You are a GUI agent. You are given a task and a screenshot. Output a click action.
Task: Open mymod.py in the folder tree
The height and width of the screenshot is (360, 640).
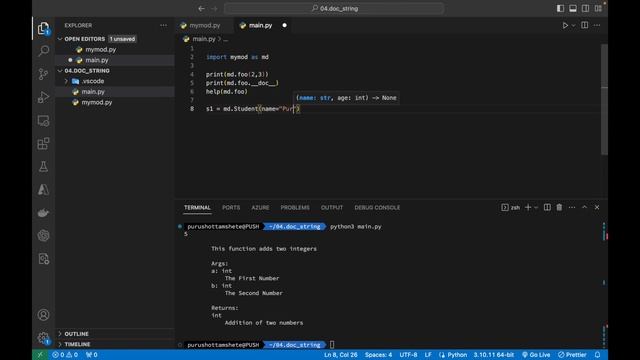tap(97, 102)
